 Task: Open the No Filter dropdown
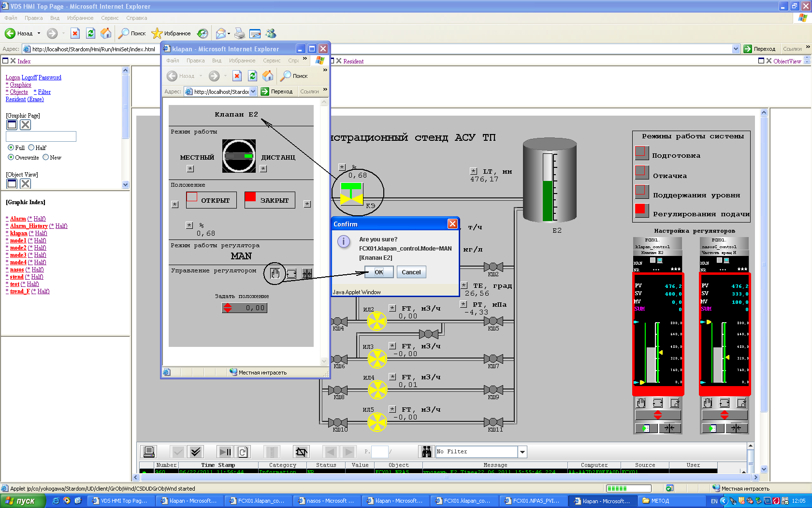tap(522, 452)
